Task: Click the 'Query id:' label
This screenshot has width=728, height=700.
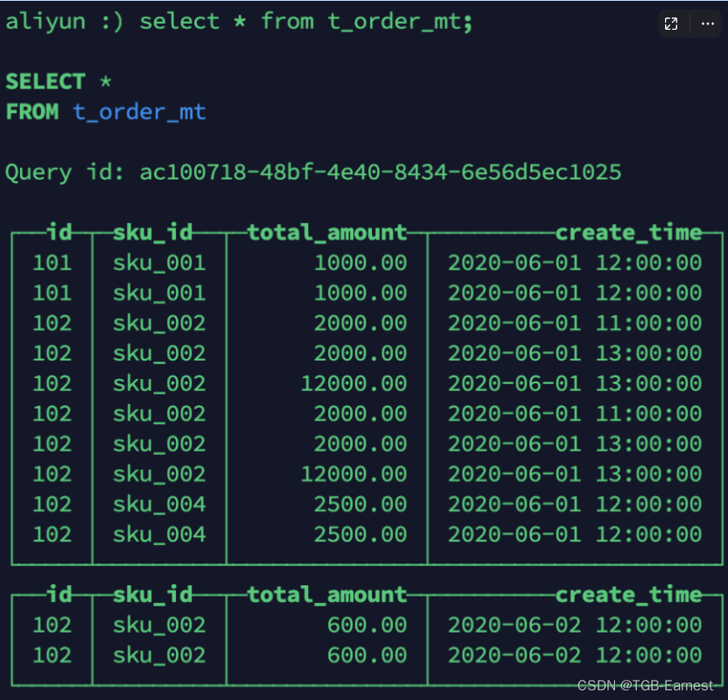Action: click(65, 172)
